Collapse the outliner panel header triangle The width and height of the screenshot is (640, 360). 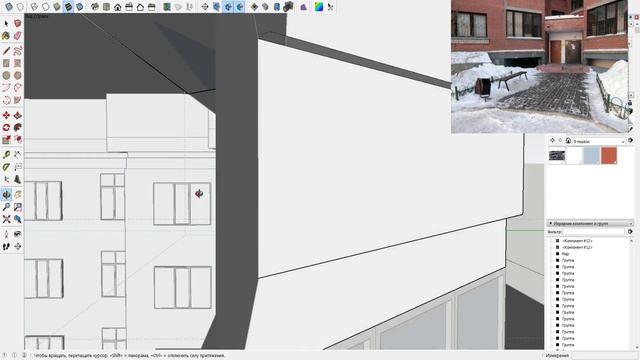[x=551, y=223]
